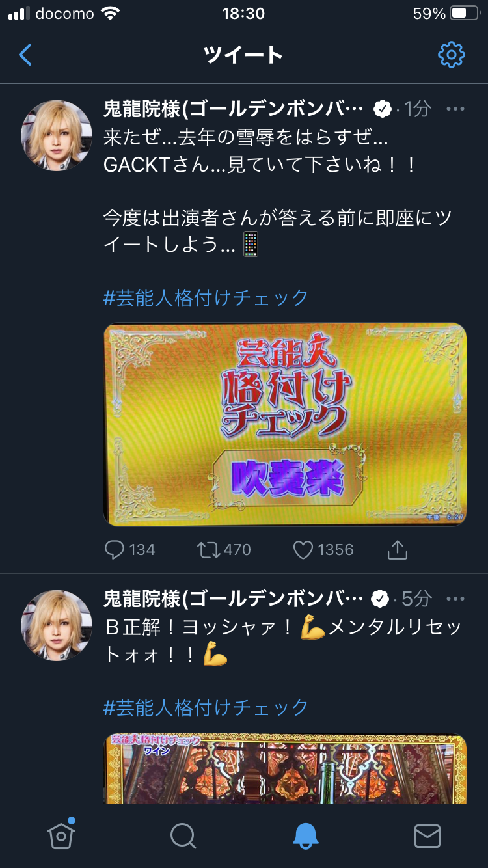Reply to the first tweet with 134 replies
This screenshot has height=868, width=488.
coord(129,550)
